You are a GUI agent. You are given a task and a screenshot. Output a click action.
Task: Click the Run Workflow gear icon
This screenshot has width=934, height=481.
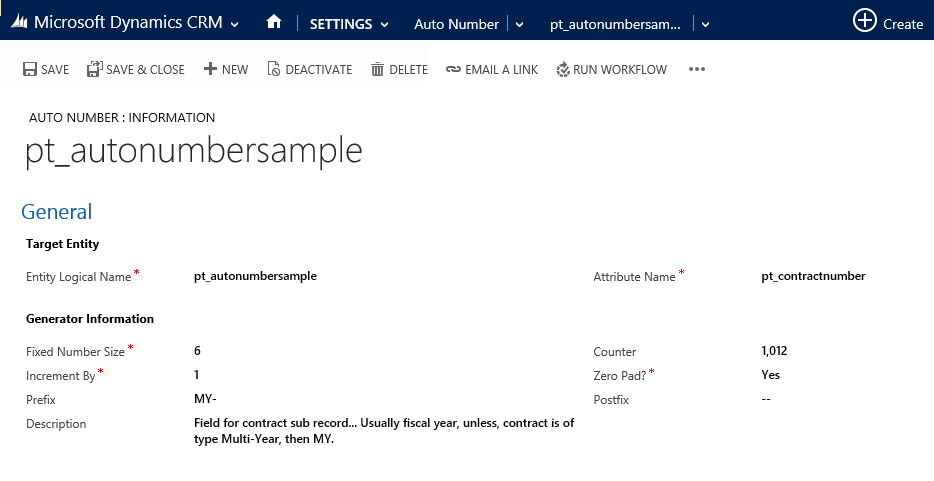563,70
